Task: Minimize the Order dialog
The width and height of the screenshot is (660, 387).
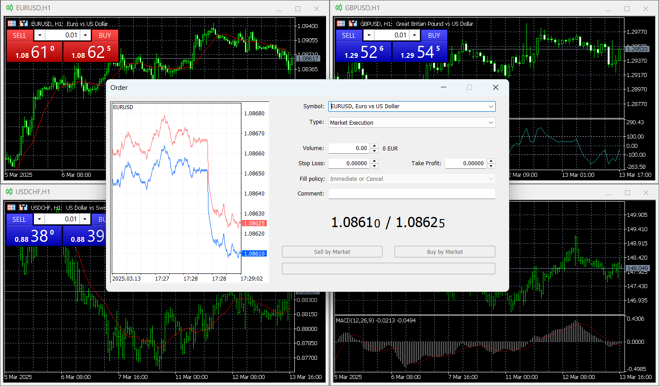Action: (x=444, y=88)
